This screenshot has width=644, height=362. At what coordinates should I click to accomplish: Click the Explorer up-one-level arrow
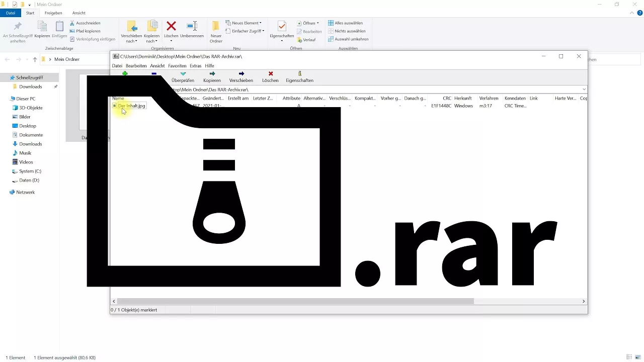point(35,59)
